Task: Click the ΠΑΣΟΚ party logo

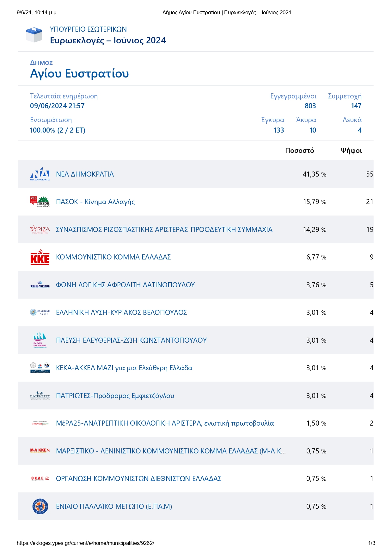Action: click(x=40, y=202)
